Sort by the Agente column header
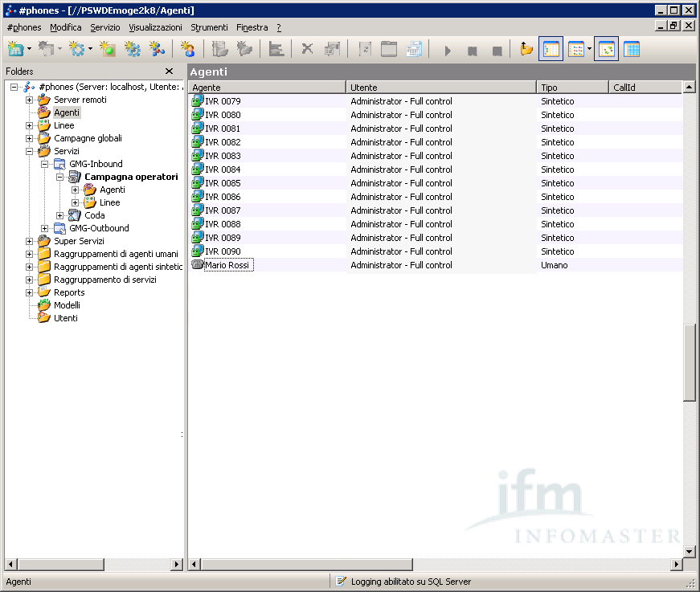 pyautogui.click(x=267, y=88)
